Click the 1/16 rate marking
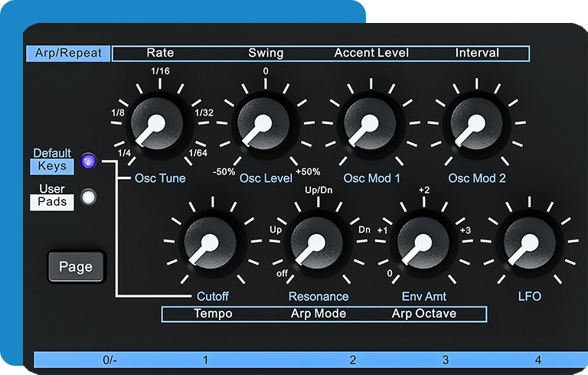 coord(160,71)
